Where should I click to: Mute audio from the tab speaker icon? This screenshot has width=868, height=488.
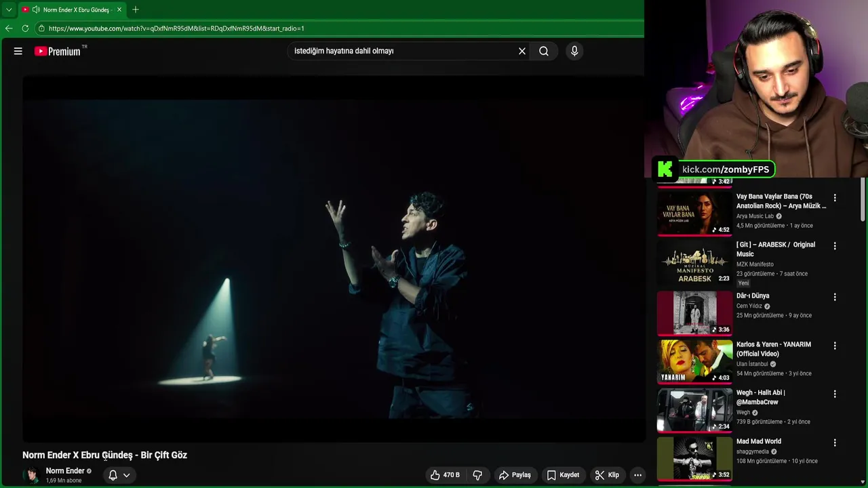pos(36,9)
